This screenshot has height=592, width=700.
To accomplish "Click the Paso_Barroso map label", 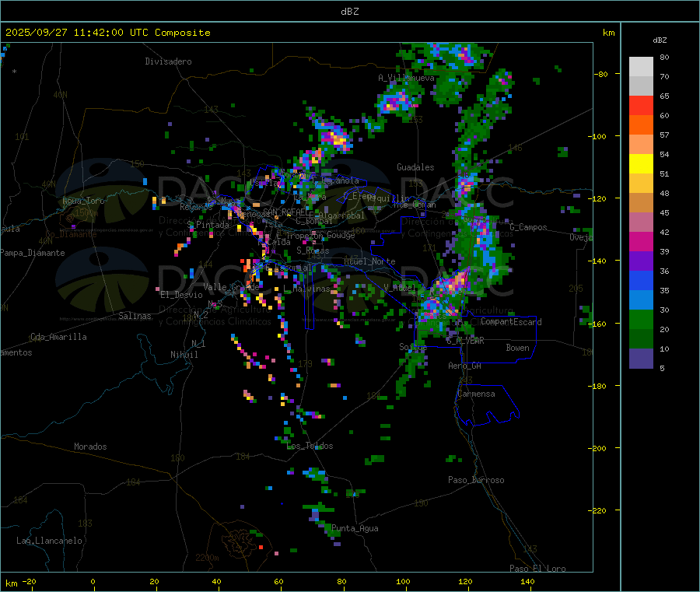I will [476, 480].
